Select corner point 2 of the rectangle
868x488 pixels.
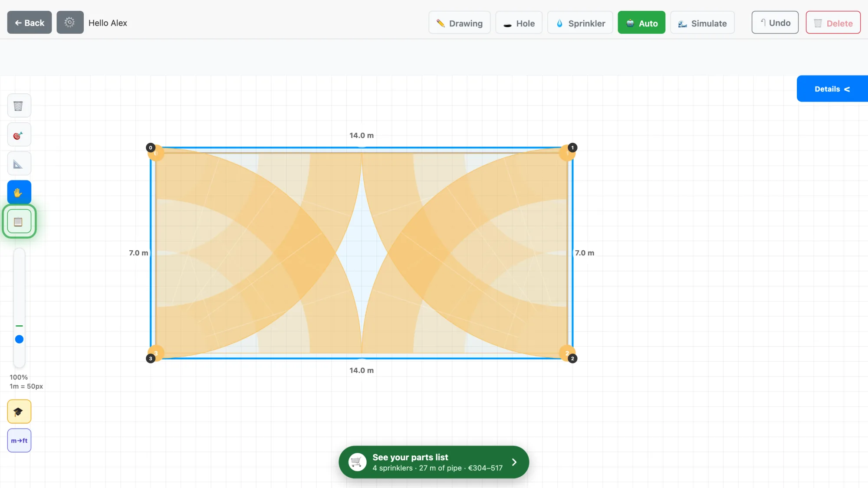pyautogui.click(x=572, y=358)
